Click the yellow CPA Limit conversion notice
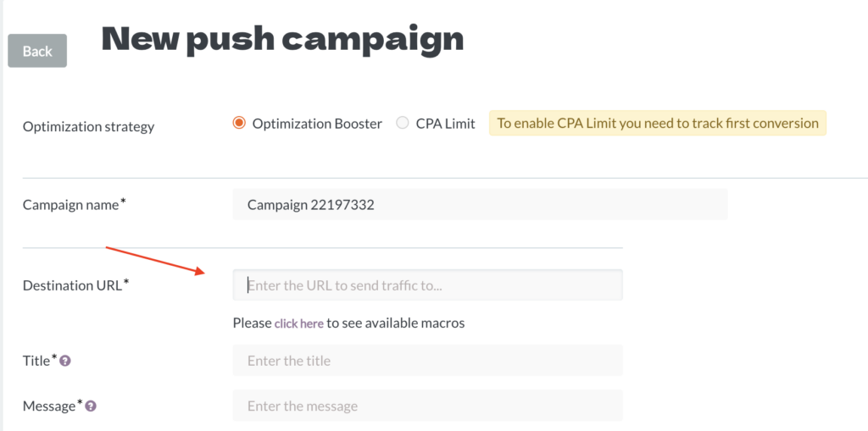The image size is (868, 431). (x=657, y=124)
